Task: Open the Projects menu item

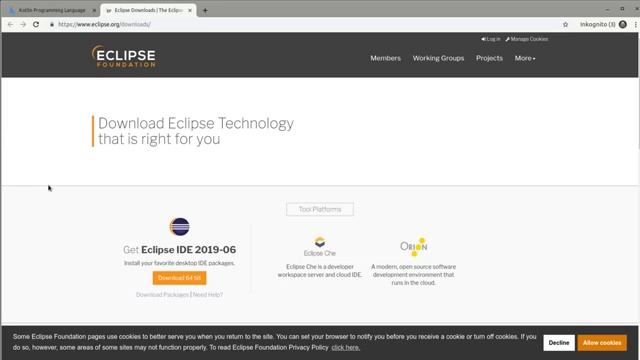Action: click(x=489, y=58)
